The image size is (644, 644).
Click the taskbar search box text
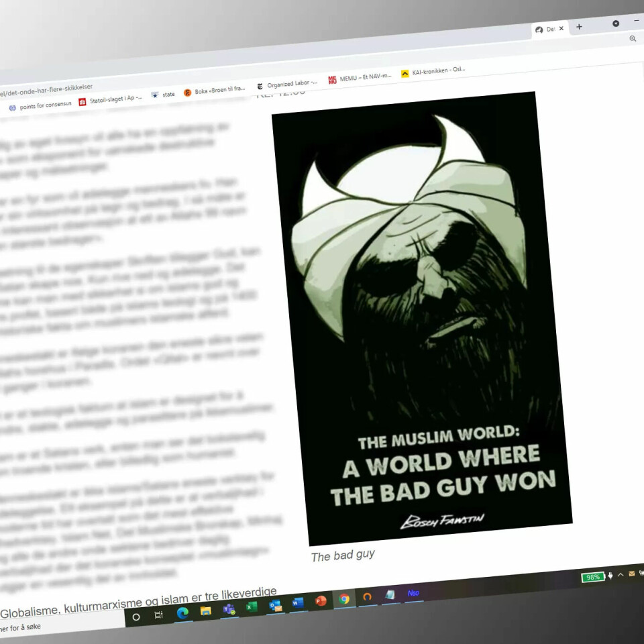tap(21, 627)
